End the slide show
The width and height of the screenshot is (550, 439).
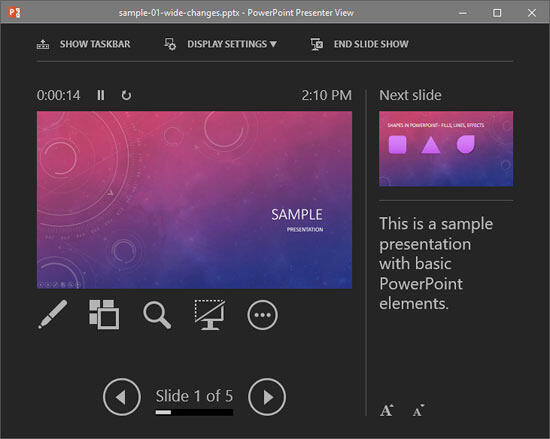point(360,44)
